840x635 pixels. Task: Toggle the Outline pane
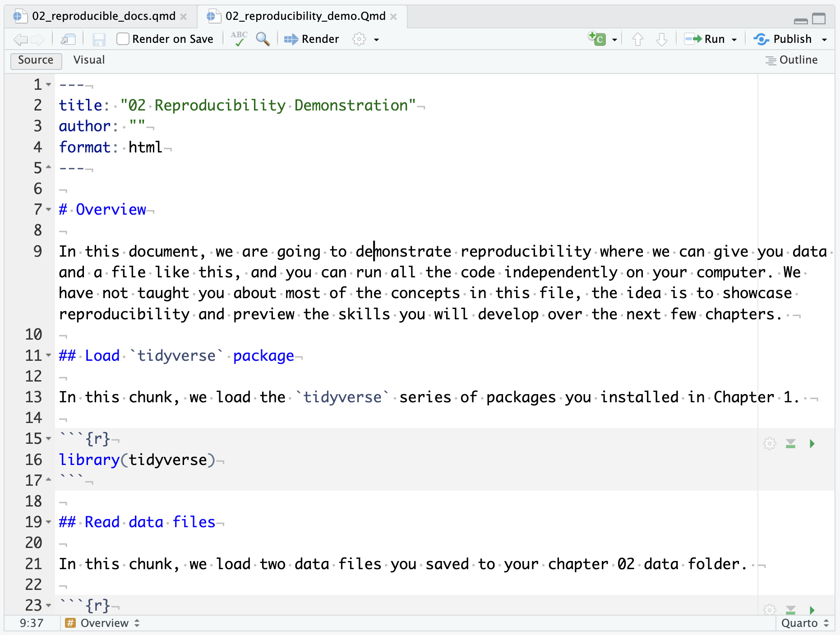tap(792, 60)
